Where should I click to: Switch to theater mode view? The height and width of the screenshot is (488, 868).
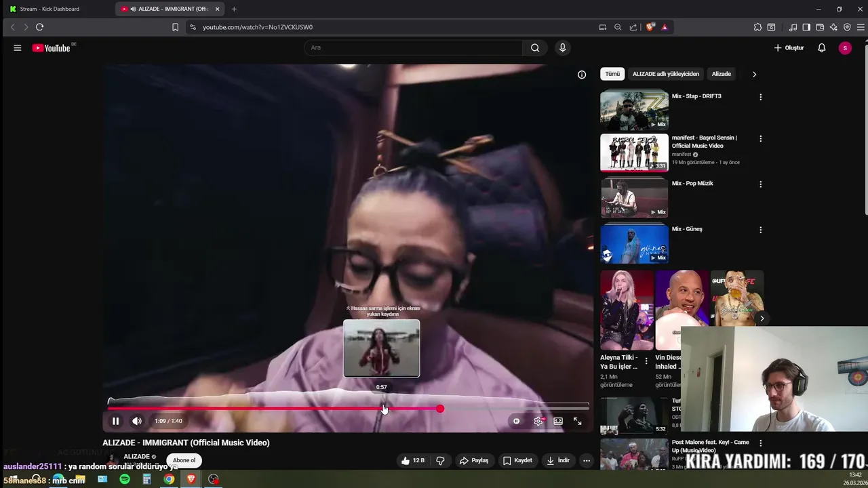pyautogui.click(x=558, y=421)
